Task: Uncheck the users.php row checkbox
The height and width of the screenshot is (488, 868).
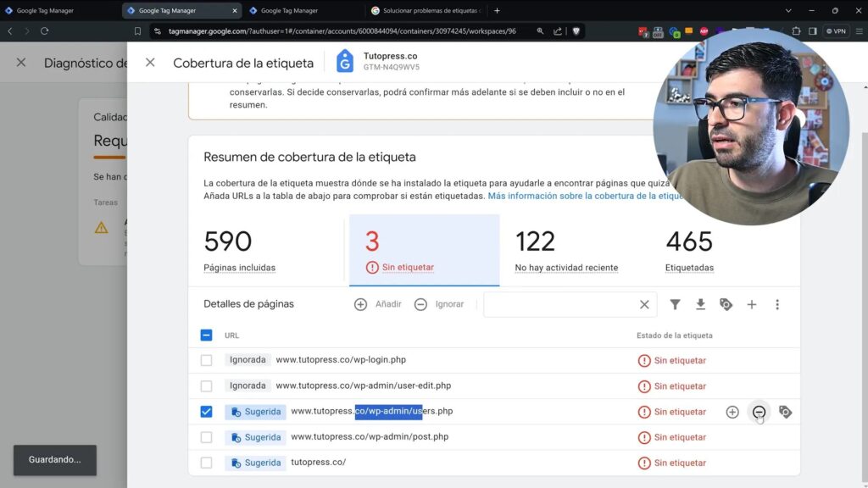Action: click(206, 412)
